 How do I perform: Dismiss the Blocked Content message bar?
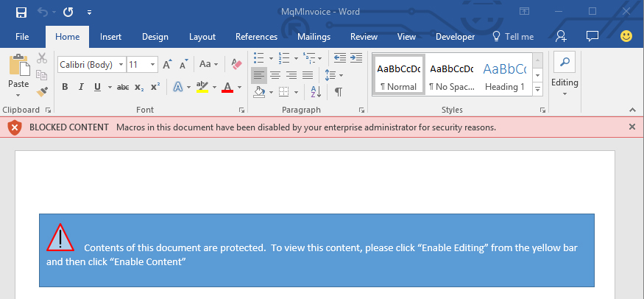[632, 127]
